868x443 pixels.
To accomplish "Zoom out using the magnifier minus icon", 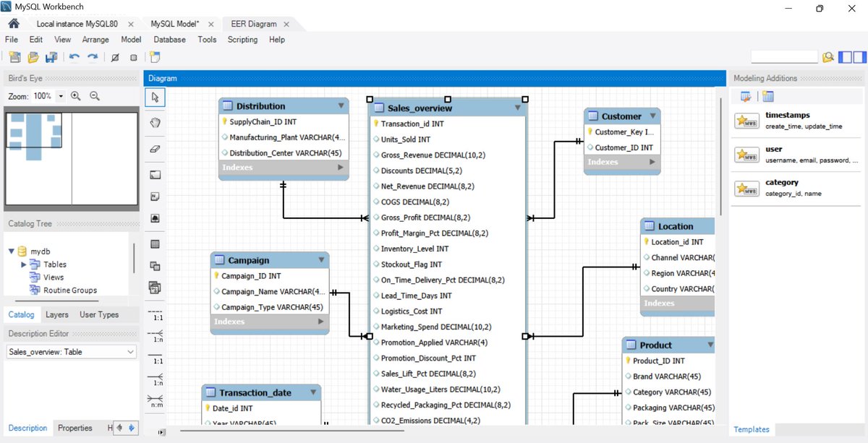I will pyautogui.click(x=94, y=96).
